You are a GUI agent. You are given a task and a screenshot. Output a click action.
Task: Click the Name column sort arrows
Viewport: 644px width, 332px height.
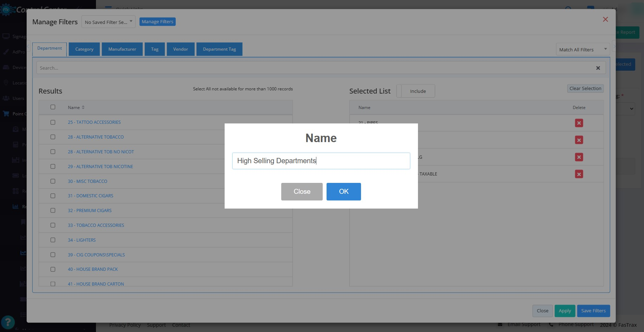[x=83, y=107]
